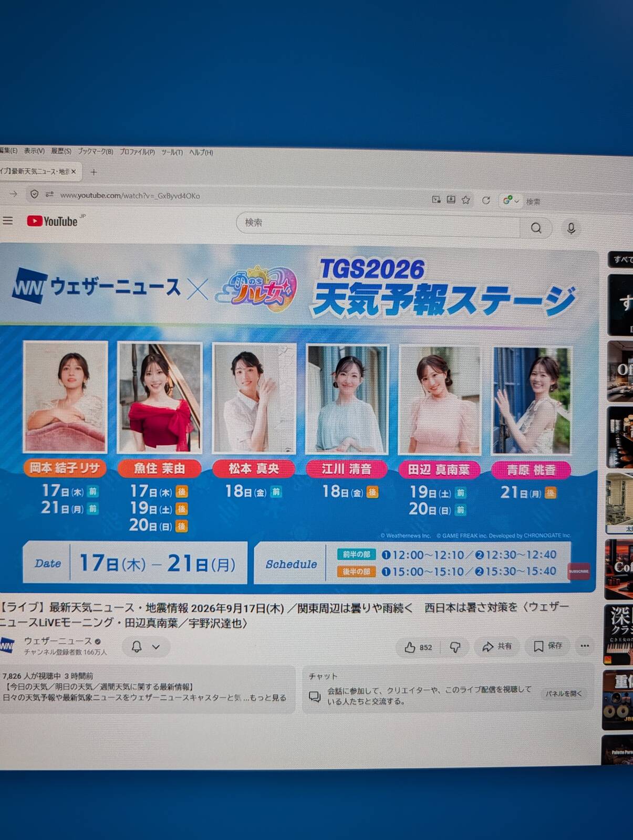Open the プロファイル(P) menu
633x840 pixels.
[137, 152]
